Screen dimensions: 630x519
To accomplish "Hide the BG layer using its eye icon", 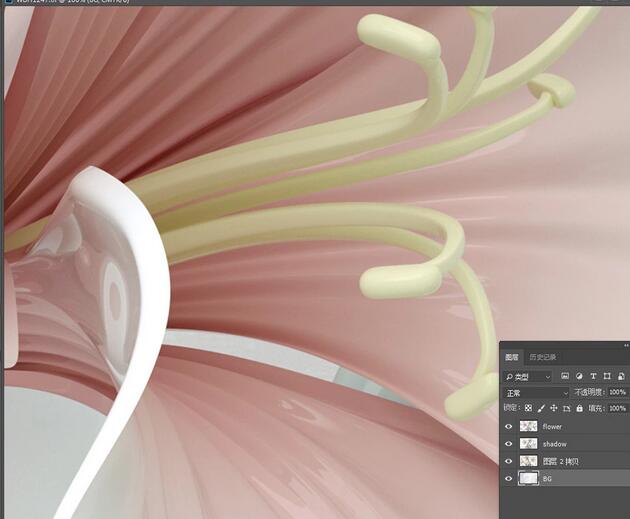I will 509,479.
